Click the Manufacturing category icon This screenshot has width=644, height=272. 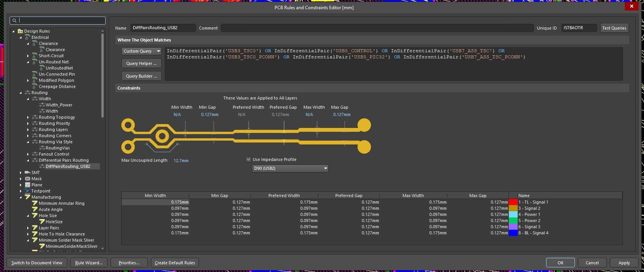[x=27, y=197]
